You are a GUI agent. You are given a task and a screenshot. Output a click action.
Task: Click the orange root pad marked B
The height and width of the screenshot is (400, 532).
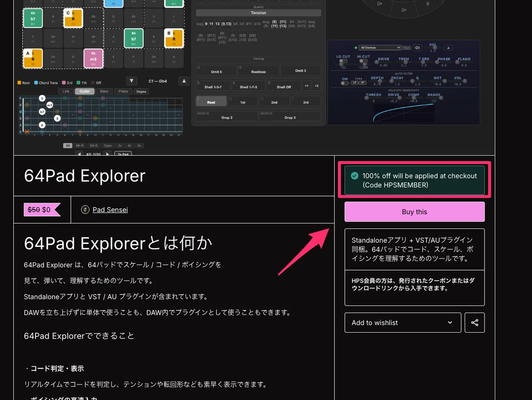coord(174,38)
